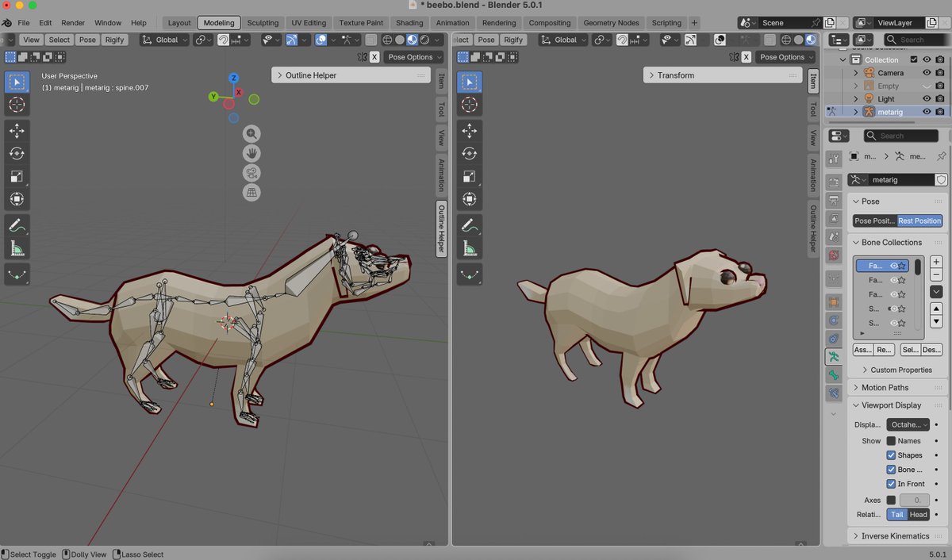The width and height of the screenshot is (952, 560).
Task: Click the Axes position value slider
Action: tap(914, 501)
